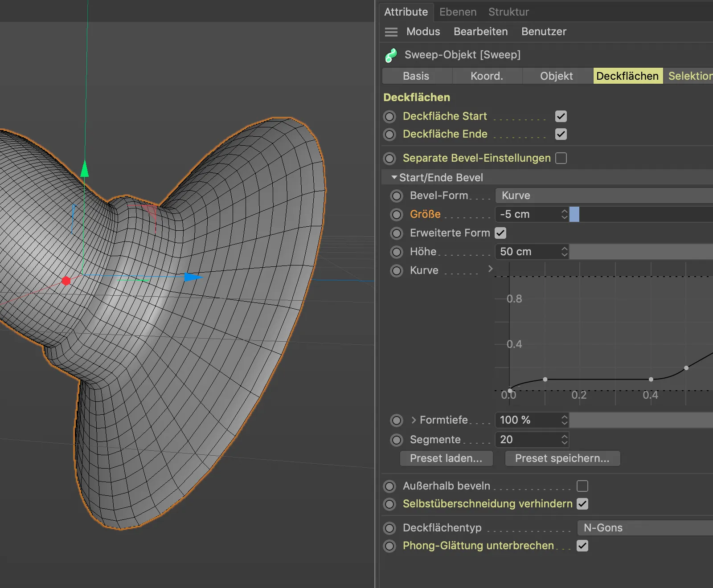
Task: Open the Benutzer menu
Action: coord(544,32)
